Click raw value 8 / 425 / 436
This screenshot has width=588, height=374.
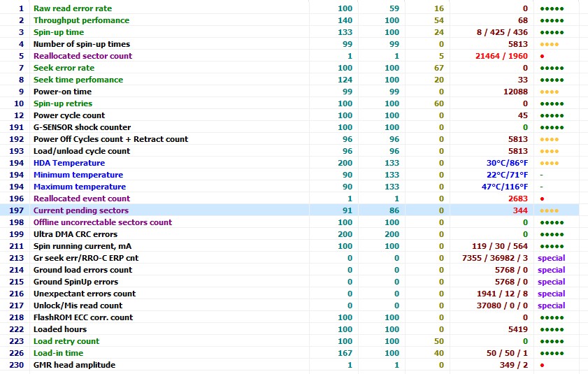[x=502, y=32]
